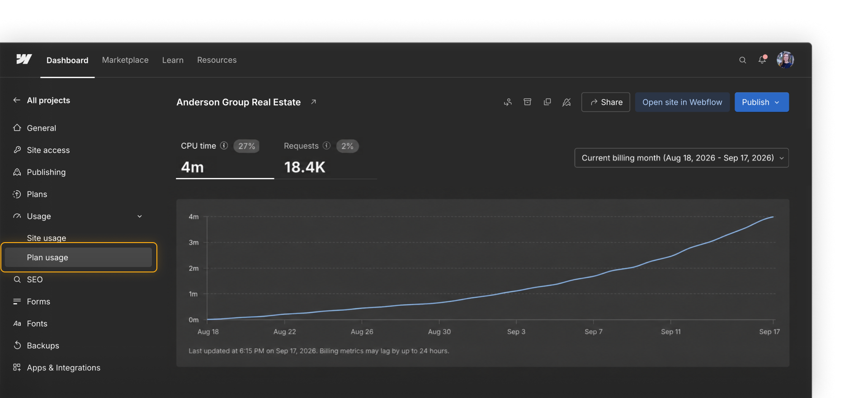The width and height of the screenshot is (868, 398).
Task: Click external link arrow beside site name
Action: 313,102
